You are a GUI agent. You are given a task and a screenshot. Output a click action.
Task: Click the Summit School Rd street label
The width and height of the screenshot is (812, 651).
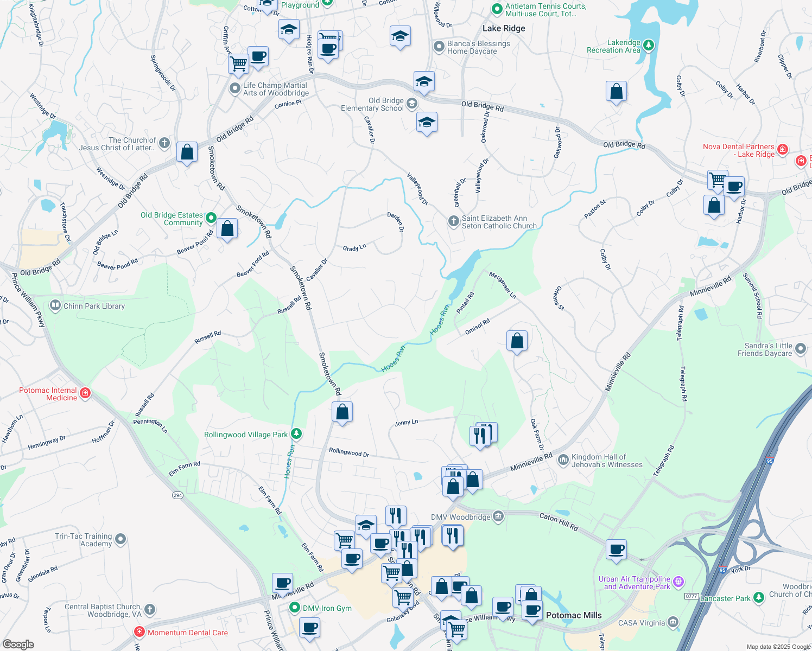point(753,295)
